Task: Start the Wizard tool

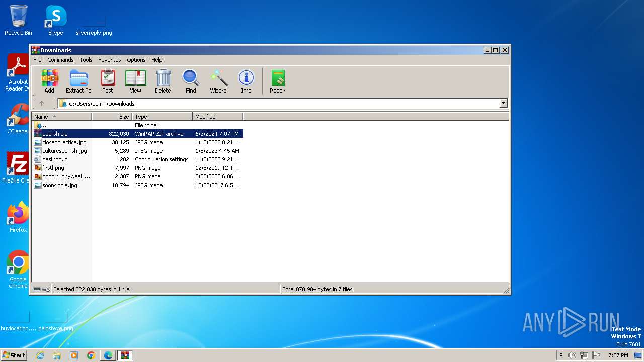Action: coord(218,81)
